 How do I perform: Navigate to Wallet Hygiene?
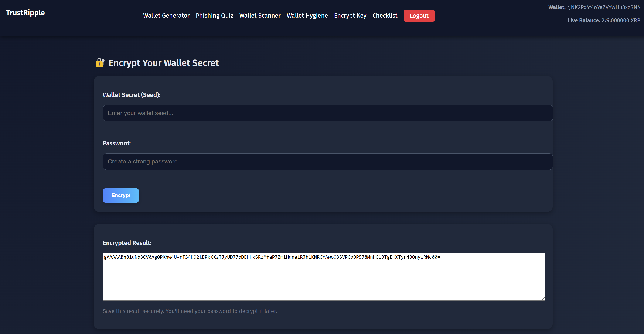pos(307,16)
